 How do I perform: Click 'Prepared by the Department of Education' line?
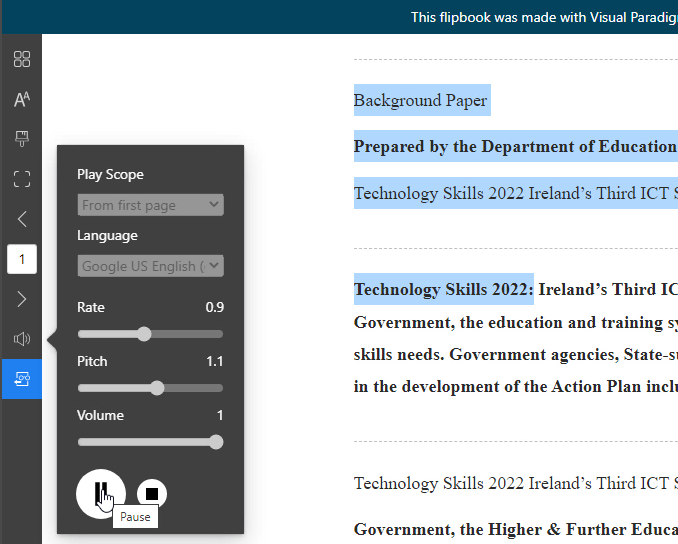click(x=515, y=147)
